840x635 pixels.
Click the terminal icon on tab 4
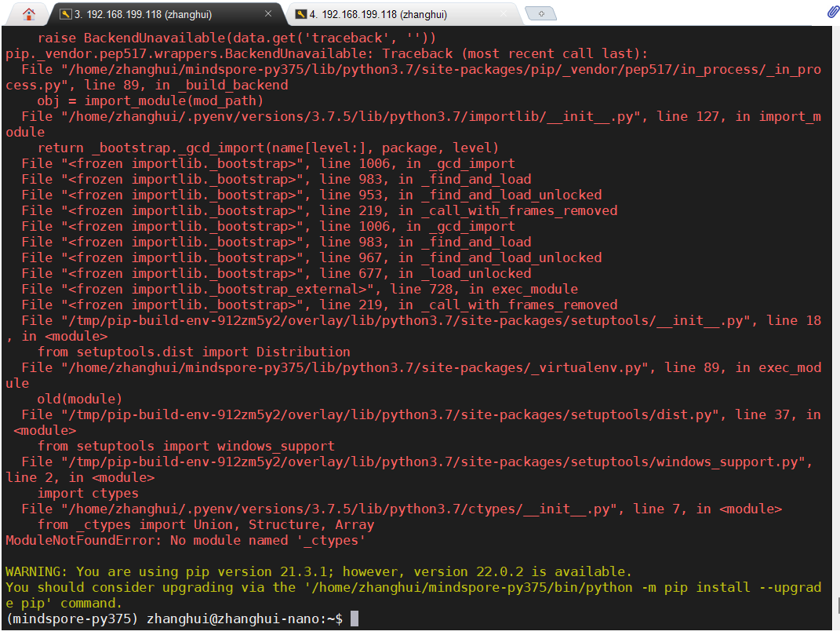[301, 14]
